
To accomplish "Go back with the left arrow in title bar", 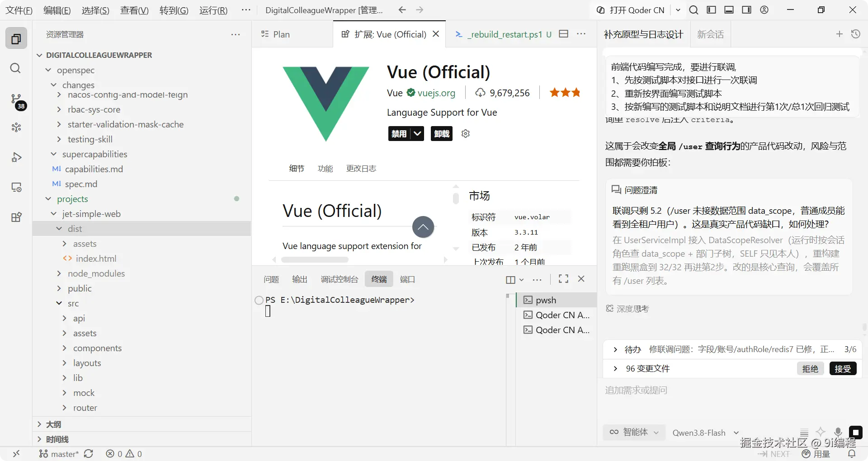I will [x=402, y=10].
